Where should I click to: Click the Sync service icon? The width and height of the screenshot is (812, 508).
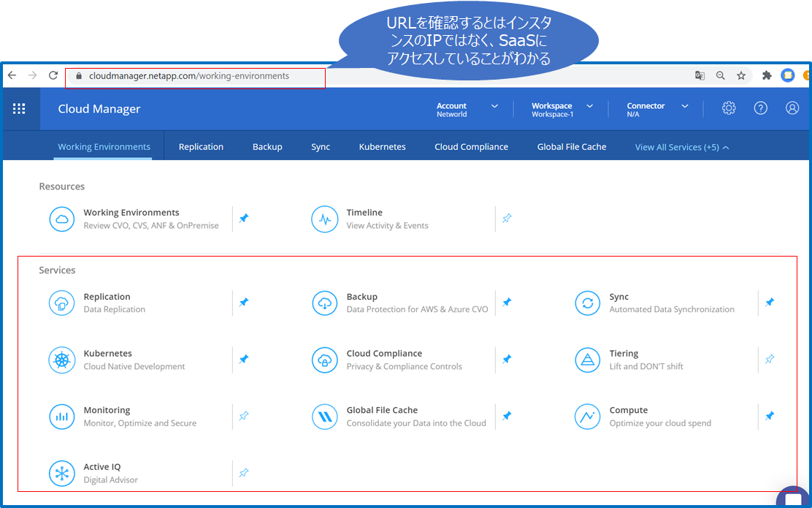(x=588, y=303)
